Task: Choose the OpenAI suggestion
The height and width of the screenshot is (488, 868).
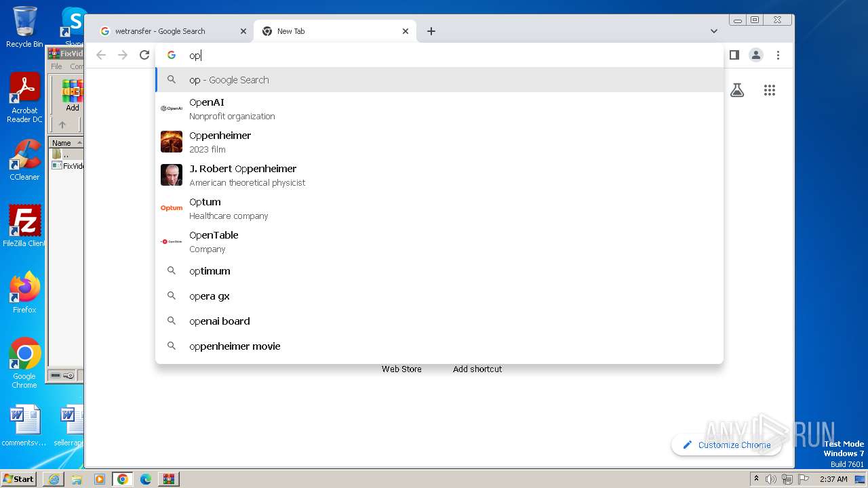Action: click(439, 108)
